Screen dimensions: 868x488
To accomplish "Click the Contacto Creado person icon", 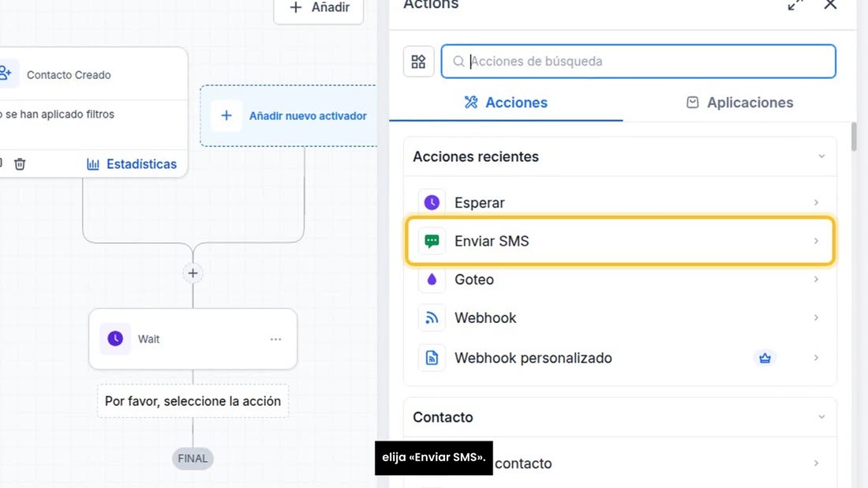I will (x=6, y=73).
